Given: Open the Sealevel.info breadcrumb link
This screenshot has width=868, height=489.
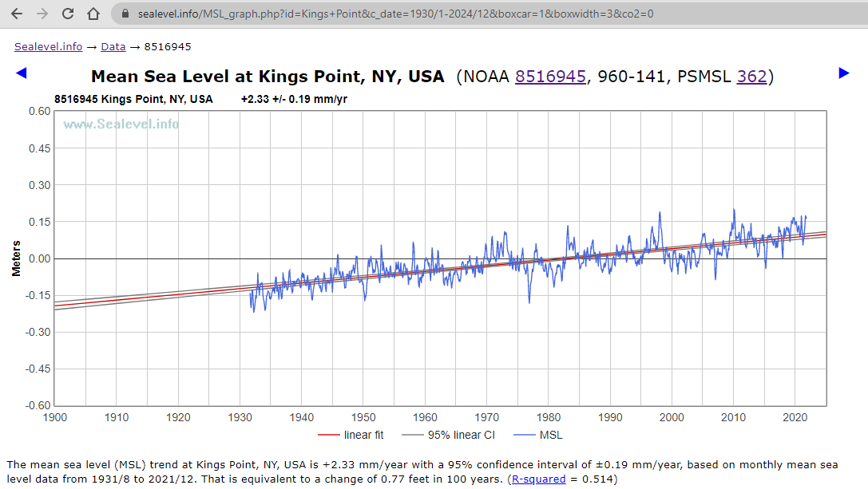Looking at the screenshot, I should [48, 46].
